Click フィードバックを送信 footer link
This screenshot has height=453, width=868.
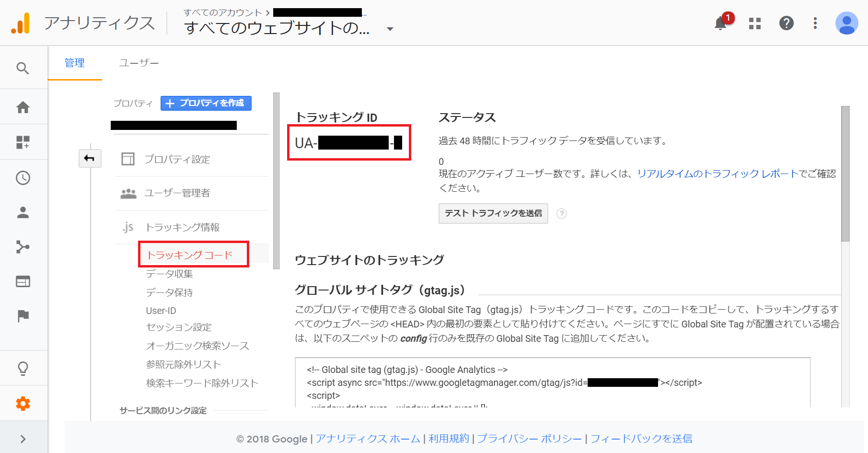(641, 439)
